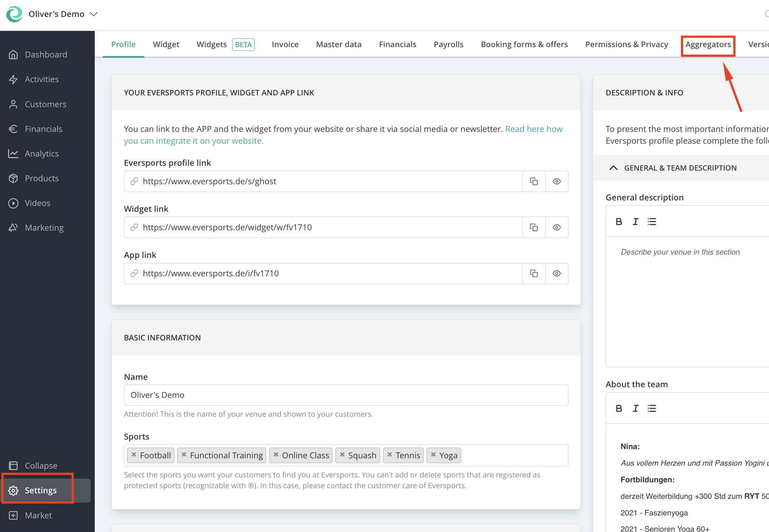Switch to the Financials tab
Image resolution: width=769 pixels, height=532 pixels.
pos(397,44)
